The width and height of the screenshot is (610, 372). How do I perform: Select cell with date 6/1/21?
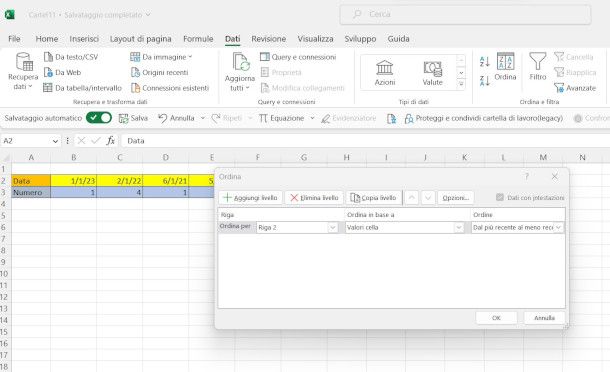(166, 181)
